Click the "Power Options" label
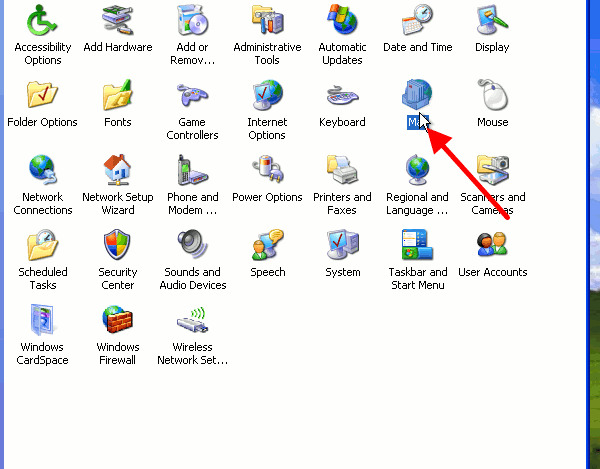 tap(267, 197)
